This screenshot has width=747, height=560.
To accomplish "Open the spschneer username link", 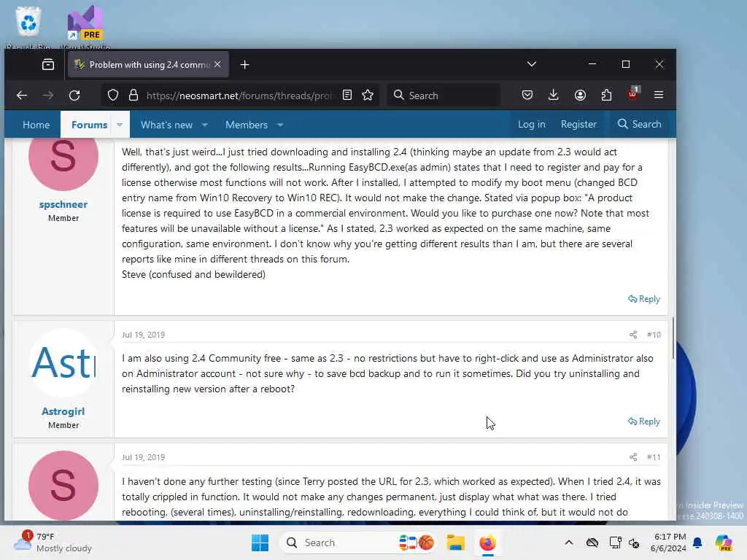I will (63, 204).
